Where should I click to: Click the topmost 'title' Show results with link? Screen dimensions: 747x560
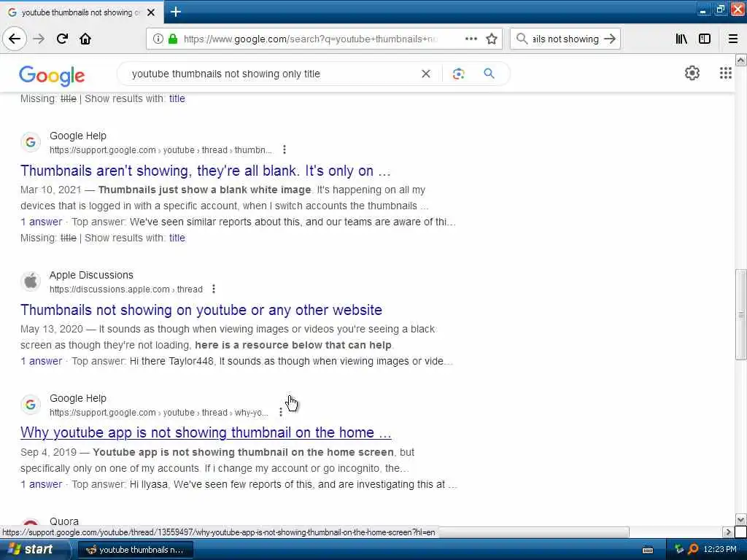(177, 98)
